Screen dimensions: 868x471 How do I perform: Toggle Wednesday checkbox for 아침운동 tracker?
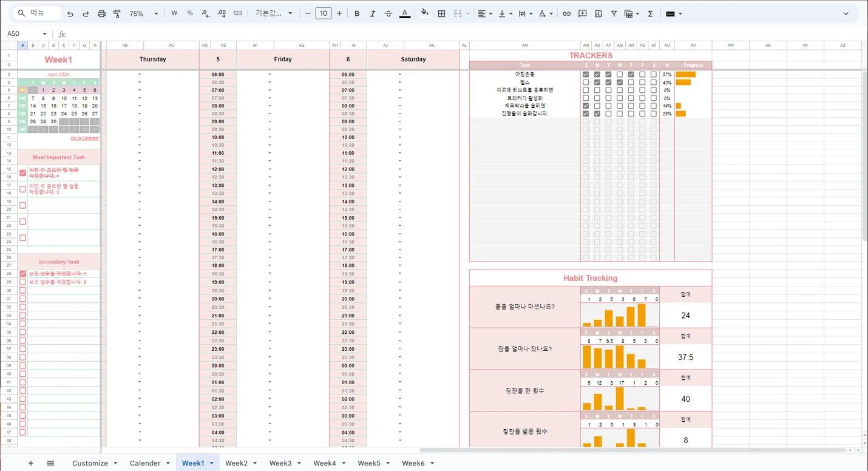[x=620, y=74]
